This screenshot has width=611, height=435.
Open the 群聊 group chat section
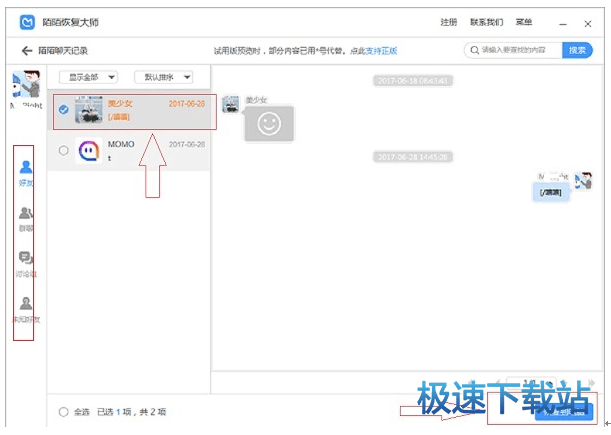[26, 219]
